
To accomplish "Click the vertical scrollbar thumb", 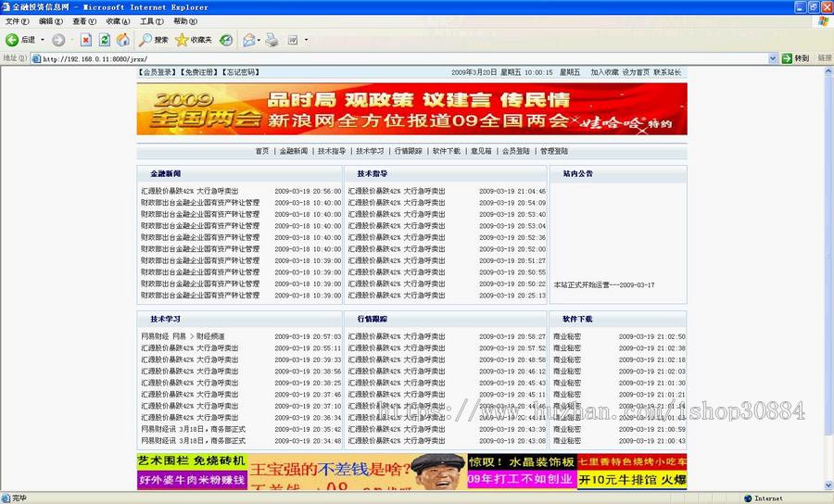I will [828, 255].
